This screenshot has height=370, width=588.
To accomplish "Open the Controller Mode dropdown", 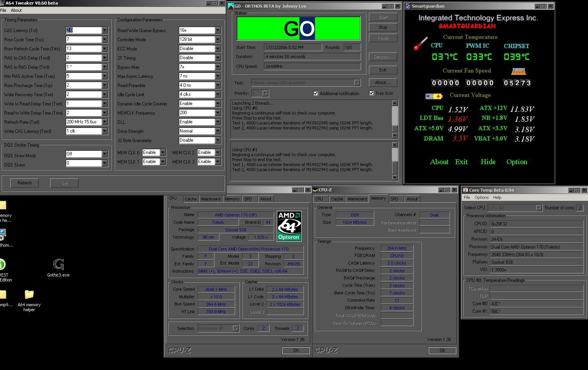I will pyautogui.click(x=218, y=39).
